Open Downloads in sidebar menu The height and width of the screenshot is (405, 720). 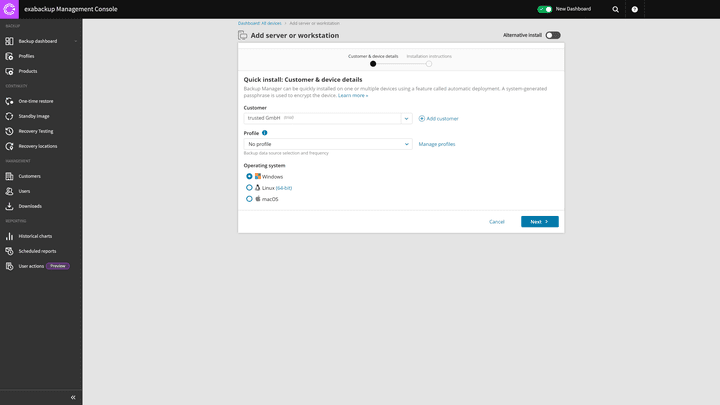pyautogui.click(x=29, y=206)
